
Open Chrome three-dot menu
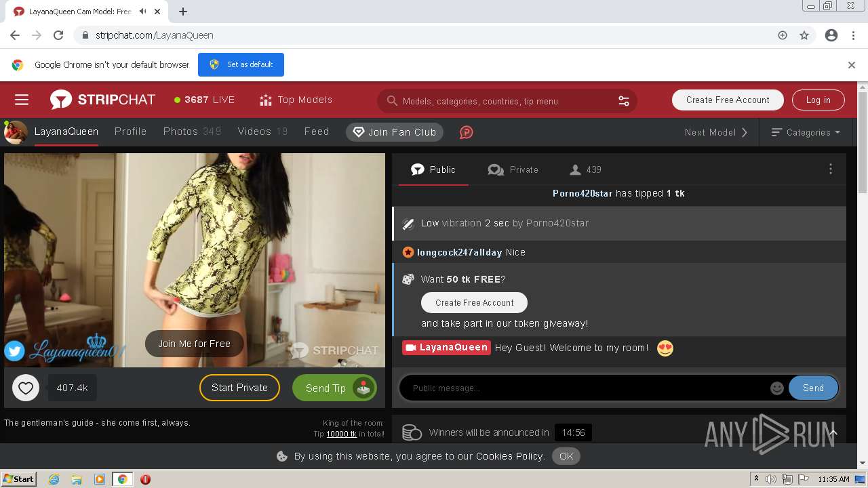point(853,35)
